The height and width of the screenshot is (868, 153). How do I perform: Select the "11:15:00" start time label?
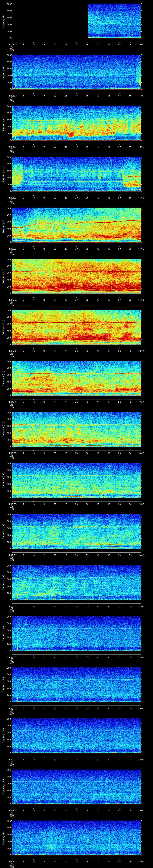[x=12, y=351]
